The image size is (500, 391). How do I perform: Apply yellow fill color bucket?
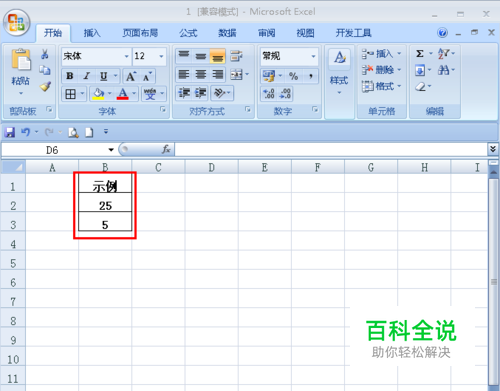(x=98, y=94)
